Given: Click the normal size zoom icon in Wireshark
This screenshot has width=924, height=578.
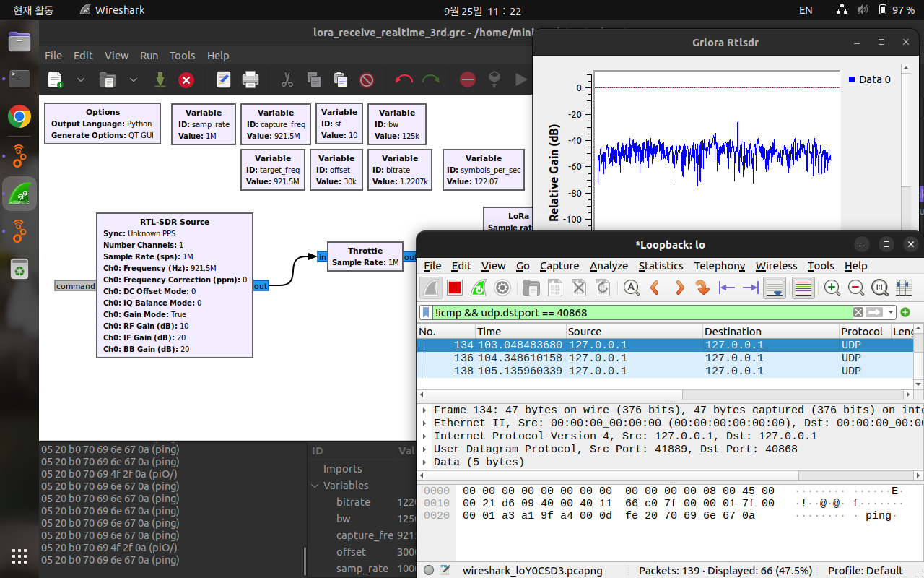Looking at the screenshot, I should [x=880, y=288].
